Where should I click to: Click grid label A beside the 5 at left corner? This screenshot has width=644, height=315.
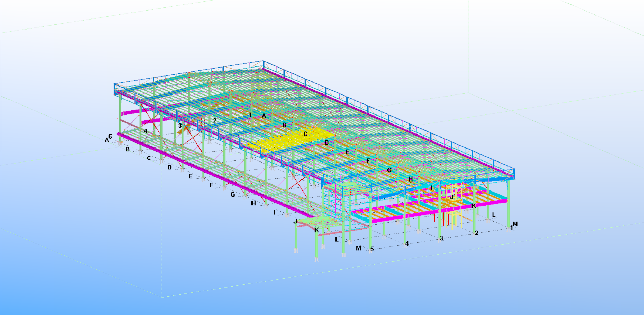click(107, 140)
